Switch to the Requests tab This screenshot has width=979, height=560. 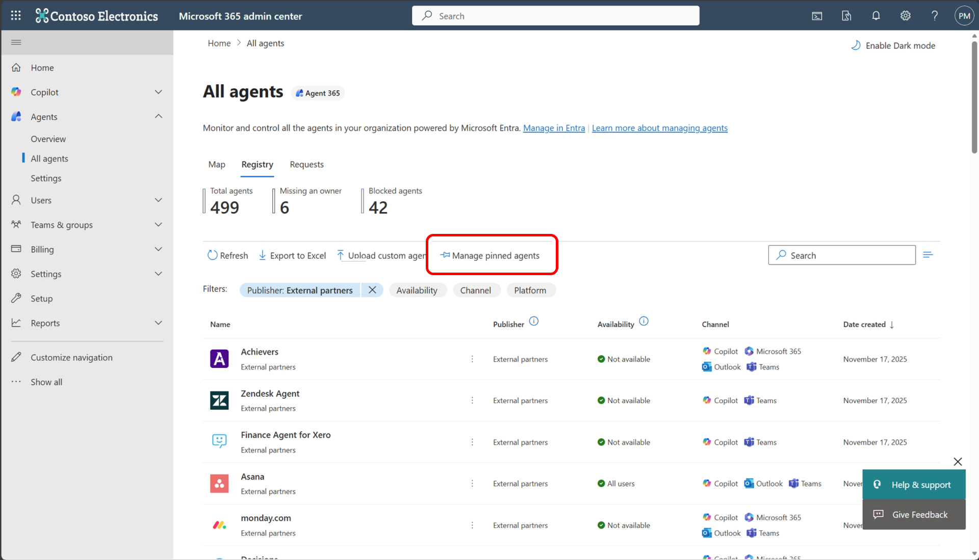coord(306,165)
